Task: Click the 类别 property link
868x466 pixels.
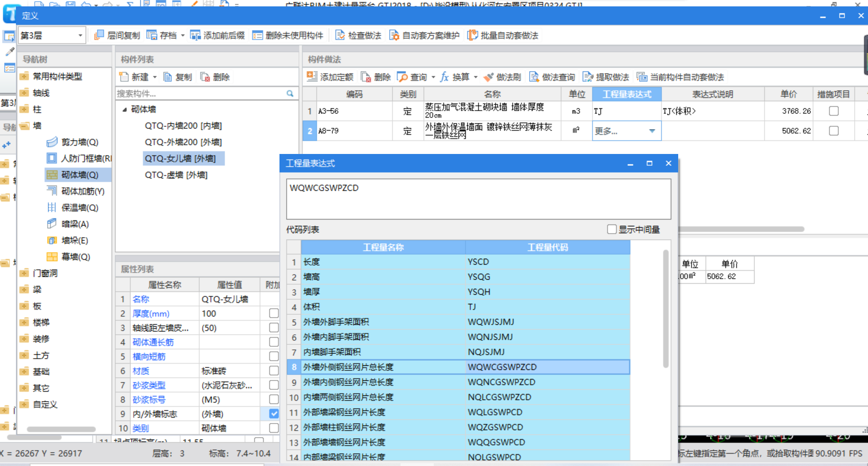Action: point(141,428)
